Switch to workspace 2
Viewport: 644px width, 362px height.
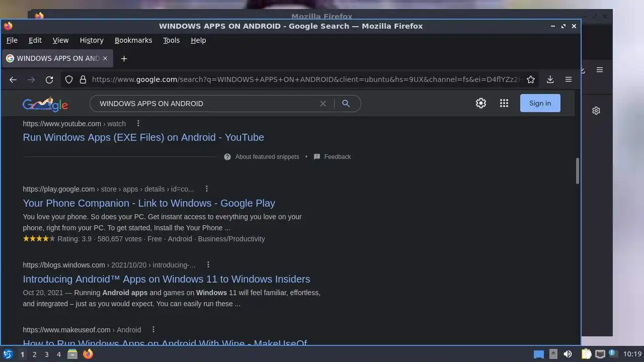point(34,354)
